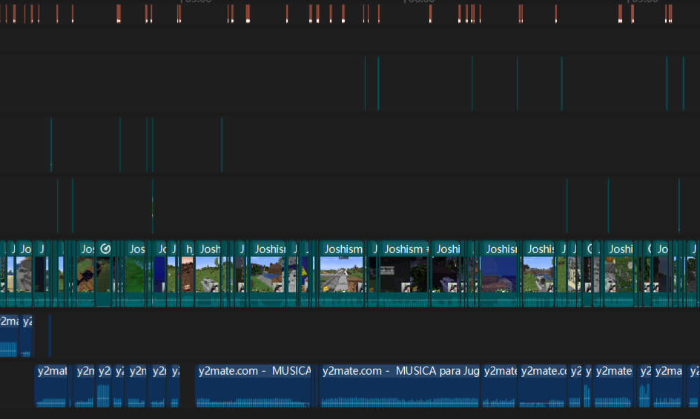Select the audio clip labeled "y2mate.c"

[x=542, y=386]
